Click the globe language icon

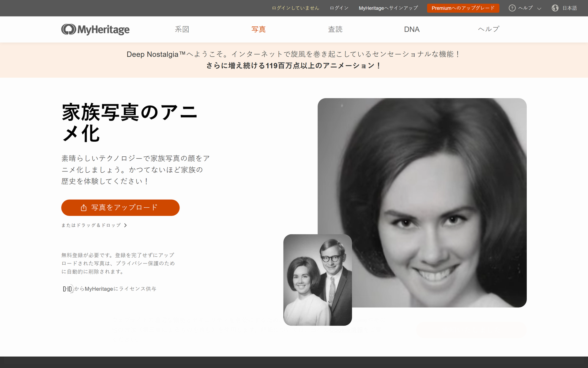(555, 8)
